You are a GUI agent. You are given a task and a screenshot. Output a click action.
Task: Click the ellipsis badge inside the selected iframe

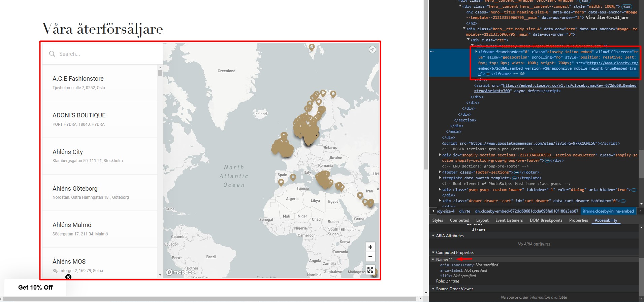point(488,74)
